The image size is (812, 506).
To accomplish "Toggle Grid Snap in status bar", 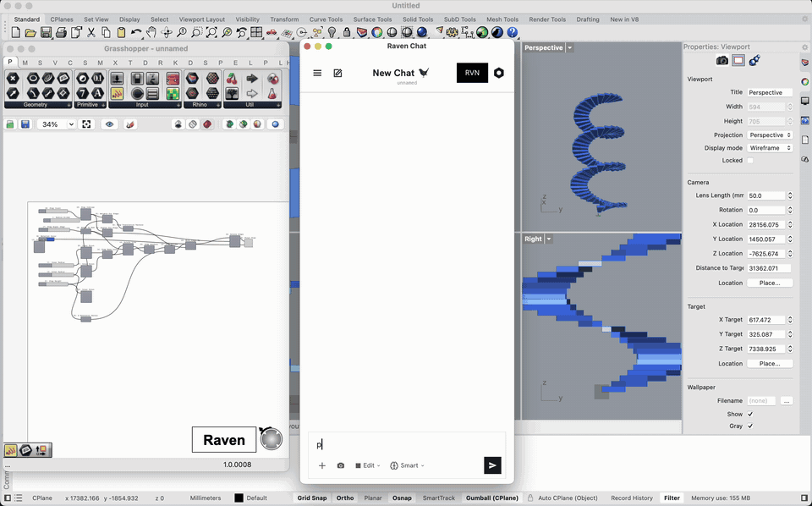I will [312, 498].
